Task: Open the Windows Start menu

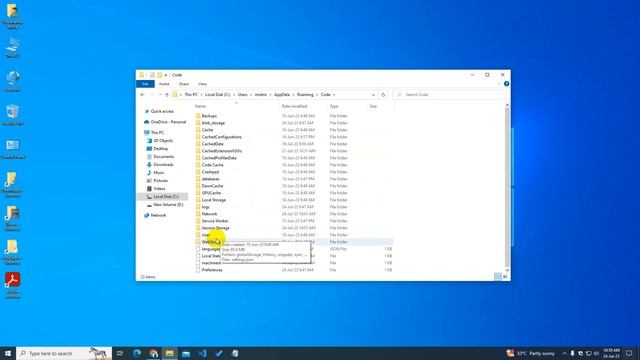Action: [x=8, y=353]
